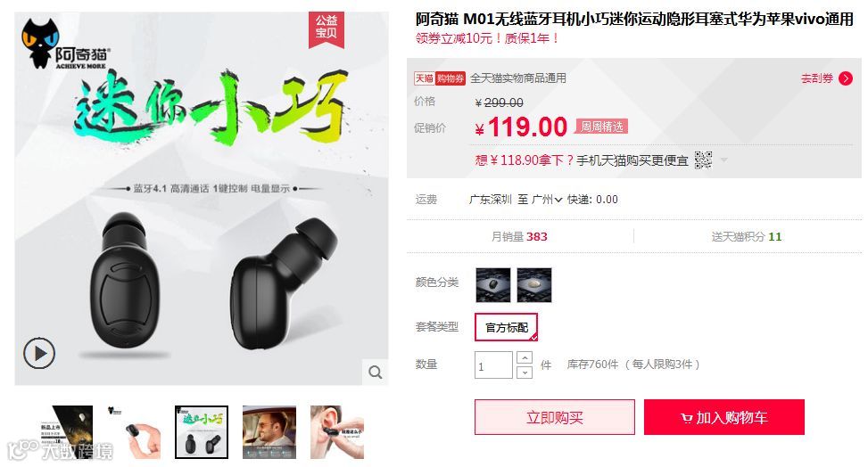Viewport: 868px width, 467px height.
Task: Open the magnifier zoom icon on image
Action: 376,373
